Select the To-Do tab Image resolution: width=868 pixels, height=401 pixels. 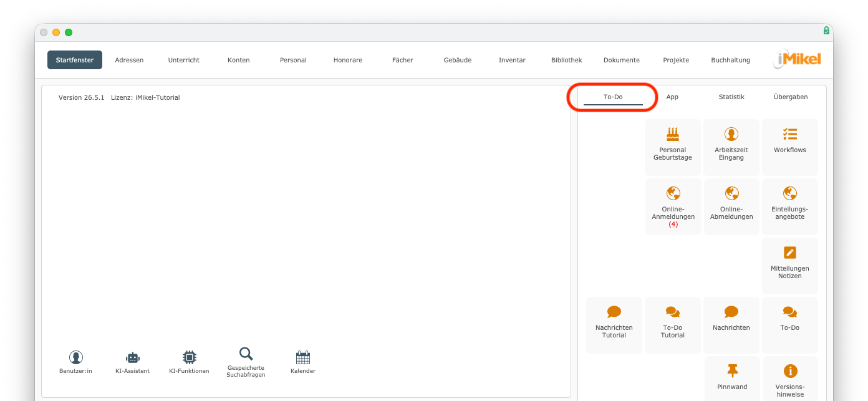click(x=613, y=97)
